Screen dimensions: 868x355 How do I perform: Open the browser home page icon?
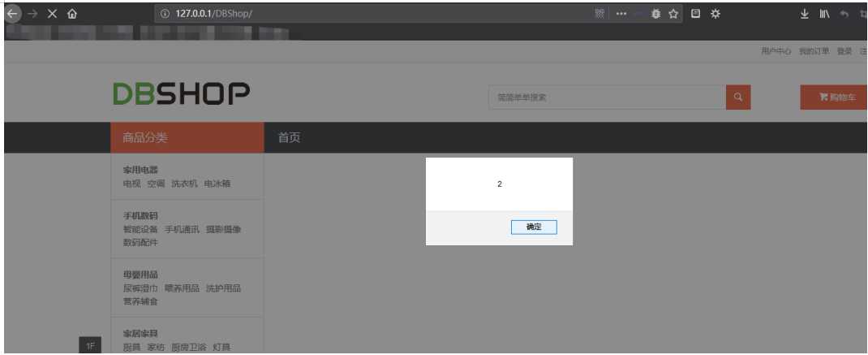coord(71,15)
